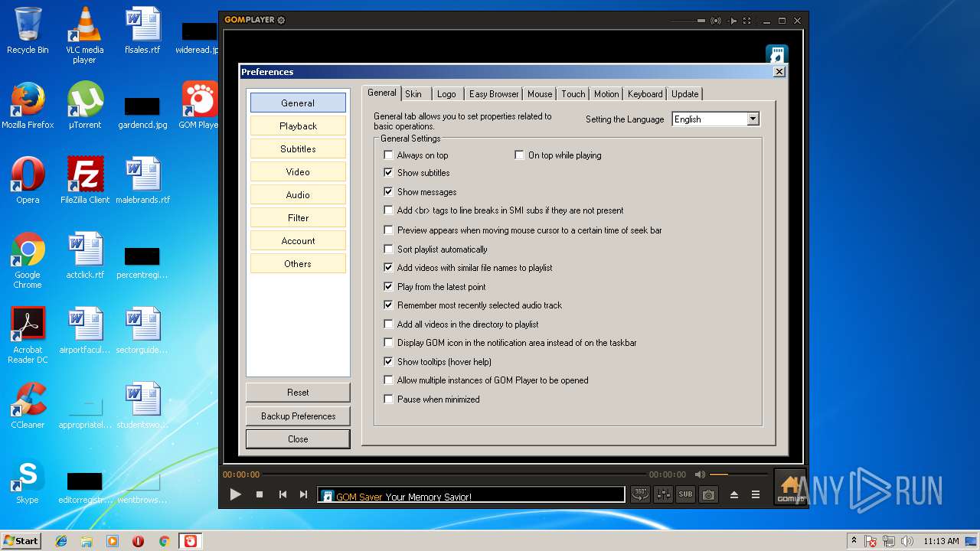
Task: Expand the Setting the Language dropdown
Action: (x=753, y=119)
